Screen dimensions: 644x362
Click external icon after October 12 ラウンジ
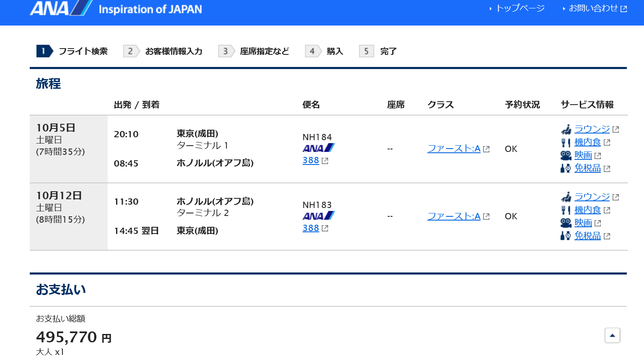[616, 198]
